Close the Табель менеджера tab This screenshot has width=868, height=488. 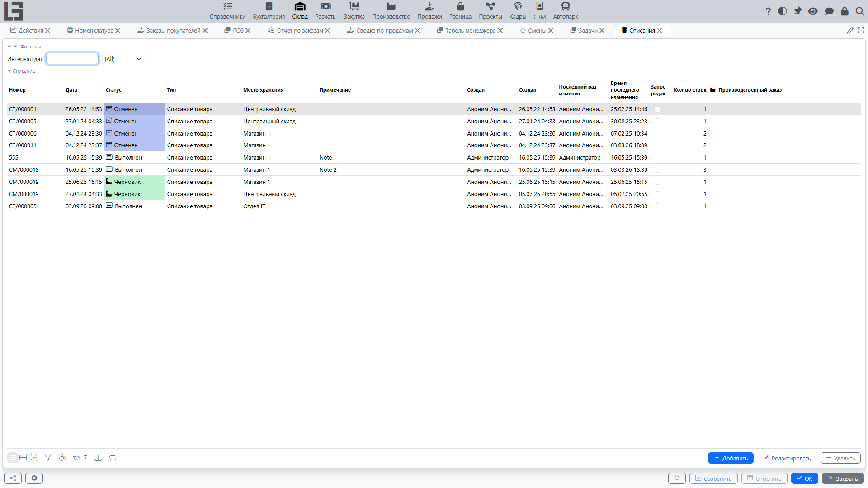[x=500, y=30]
